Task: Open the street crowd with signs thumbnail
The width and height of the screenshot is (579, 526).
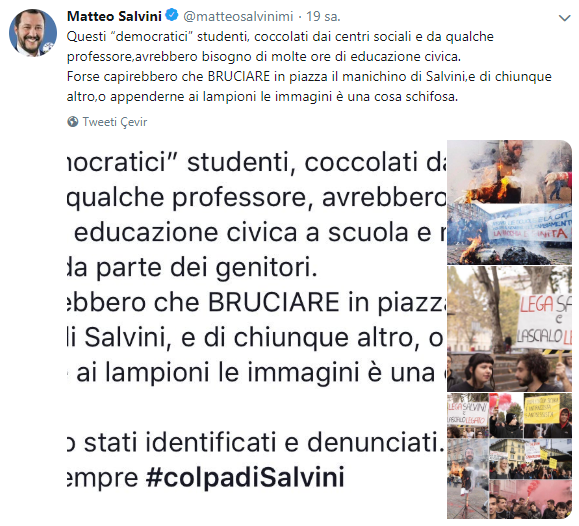Action: 530,459
